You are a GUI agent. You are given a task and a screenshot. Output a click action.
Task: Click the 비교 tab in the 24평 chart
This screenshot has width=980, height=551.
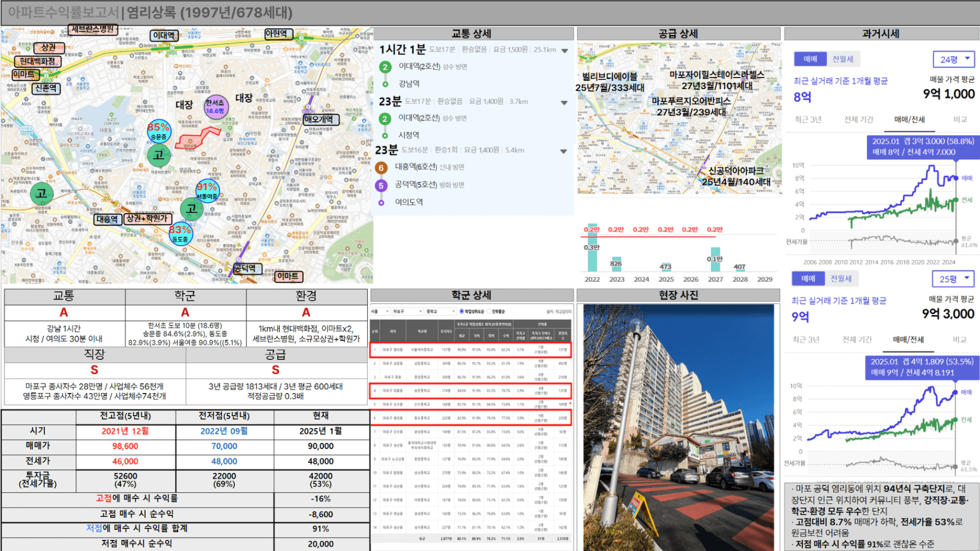pyautogui.click(x=960, y=120)
